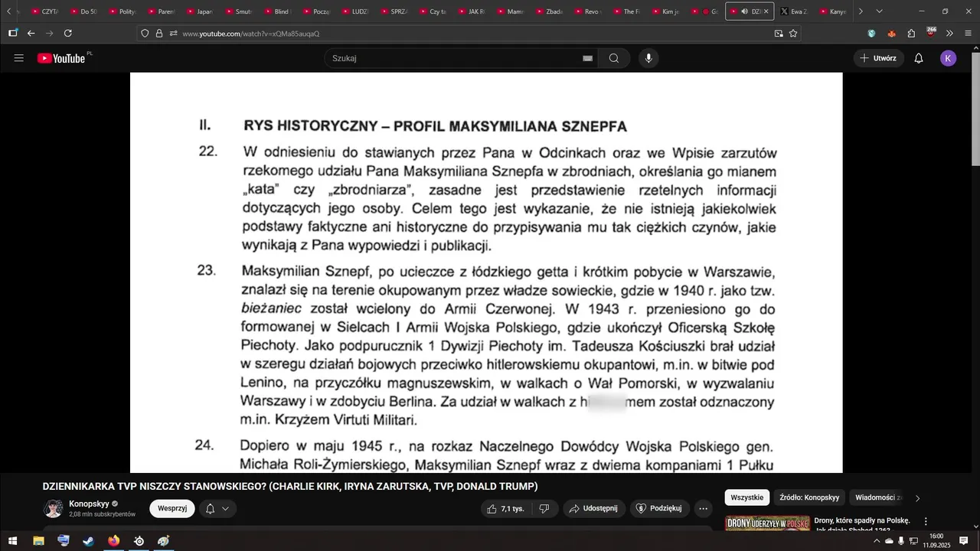The width and height of the screenshot is (980, 551).
Task: Open the red extension with the 266 badge
Action: tap(931, 32)
